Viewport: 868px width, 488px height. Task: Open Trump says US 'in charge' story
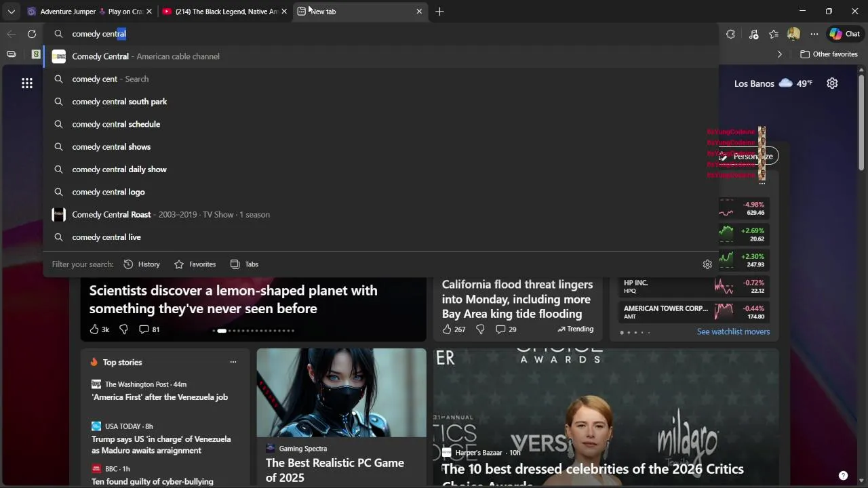pos(161,445)
